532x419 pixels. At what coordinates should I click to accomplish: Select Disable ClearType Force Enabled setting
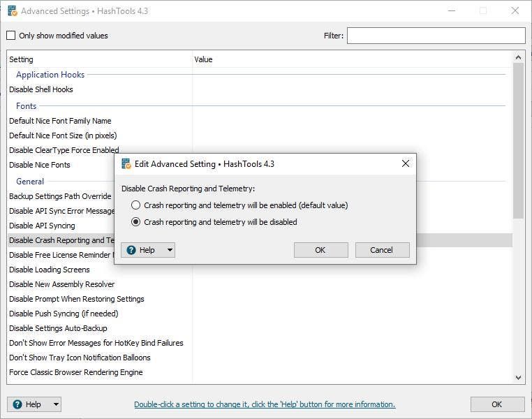click(x=64, y=150)
